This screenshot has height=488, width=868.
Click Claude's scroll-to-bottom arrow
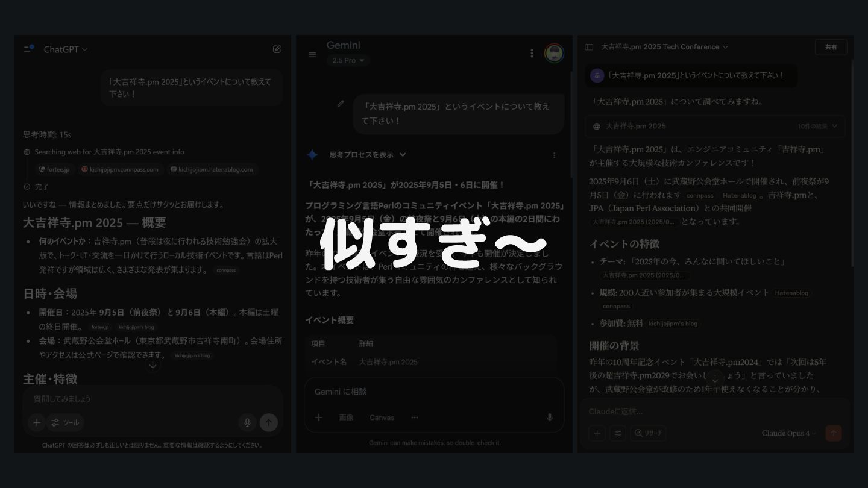715,378
